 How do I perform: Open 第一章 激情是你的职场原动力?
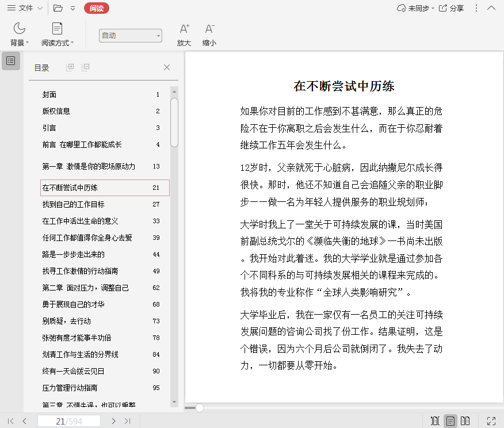point(105,166)
